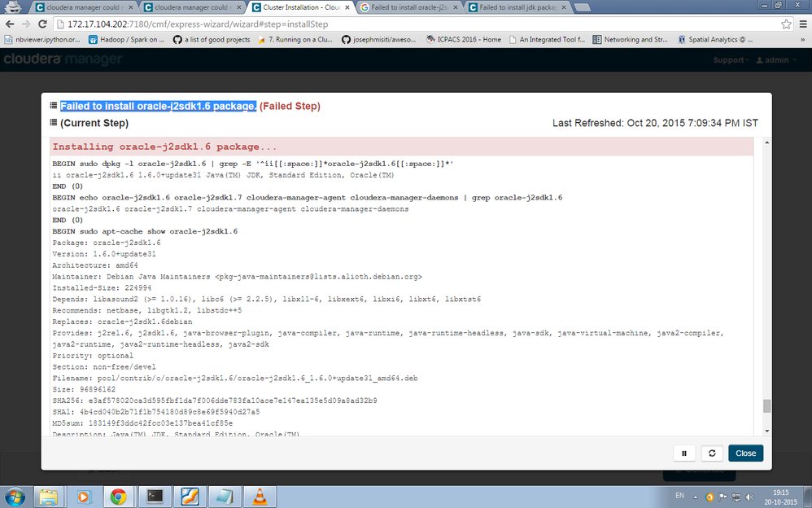Screen dimensions: 812x508
Task: Switch to first 'cloudera manager could' tab
Action: [83, 7]
